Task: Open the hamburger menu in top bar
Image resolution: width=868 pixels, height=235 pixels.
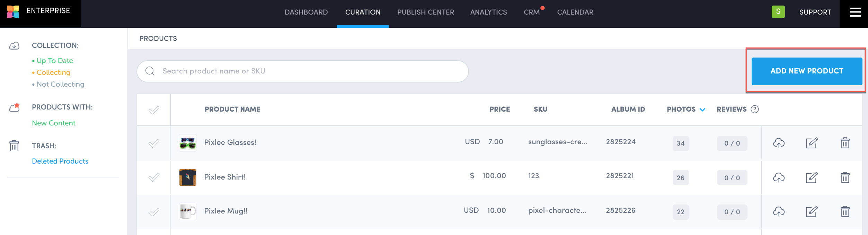Action: pos(855,12)
